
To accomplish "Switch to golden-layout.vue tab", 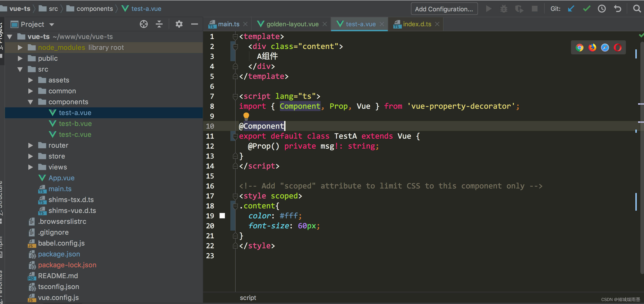I will coord(292,24).
